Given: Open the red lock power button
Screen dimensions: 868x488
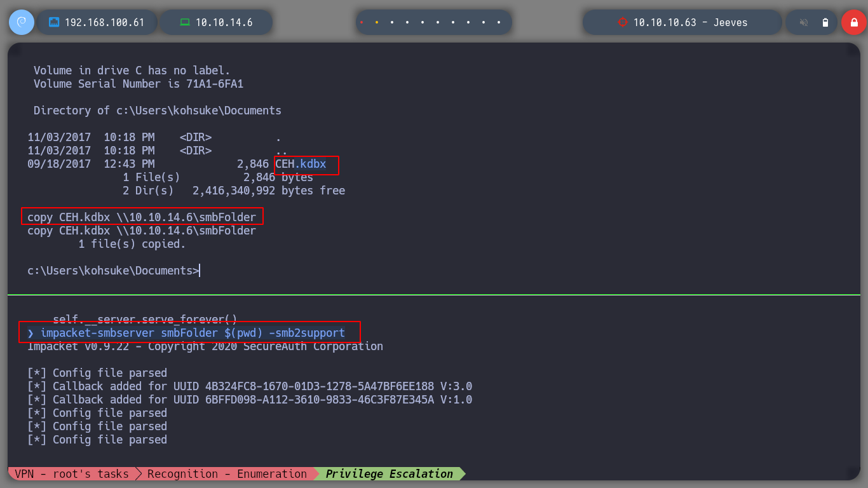Looking at the screenshot, I should pyautogui.click(x=854, y=22).
